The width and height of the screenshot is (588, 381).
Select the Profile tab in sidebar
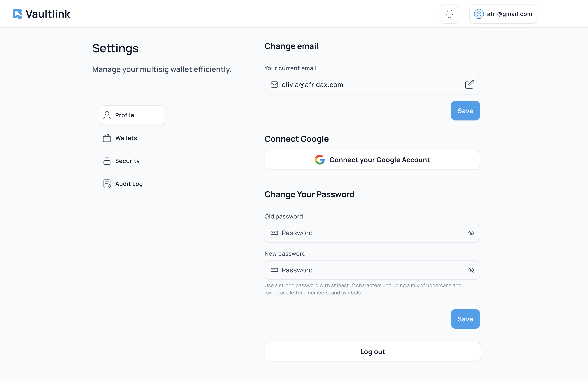tap(132, 115)
